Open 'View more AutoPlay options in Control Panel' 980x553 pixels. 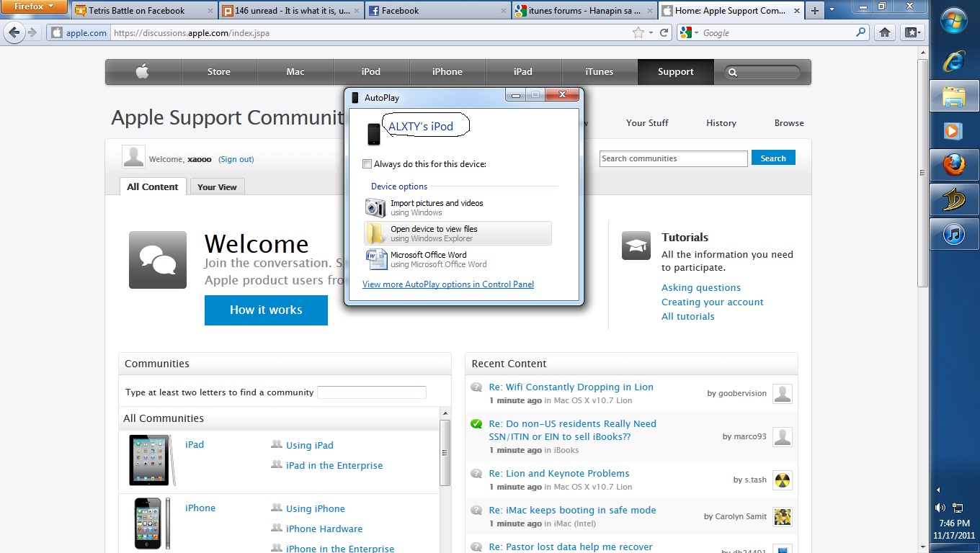click(x=448, y=284)
